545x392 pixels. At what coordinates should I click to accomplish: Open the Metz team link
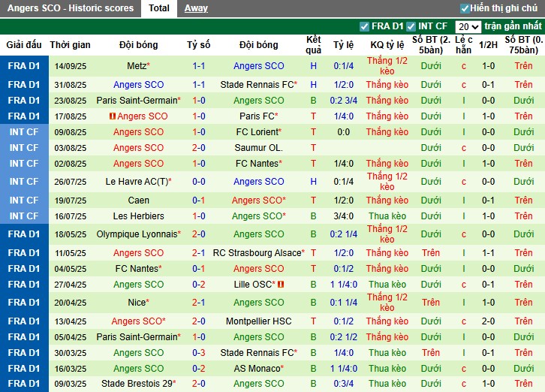(137, 66)
